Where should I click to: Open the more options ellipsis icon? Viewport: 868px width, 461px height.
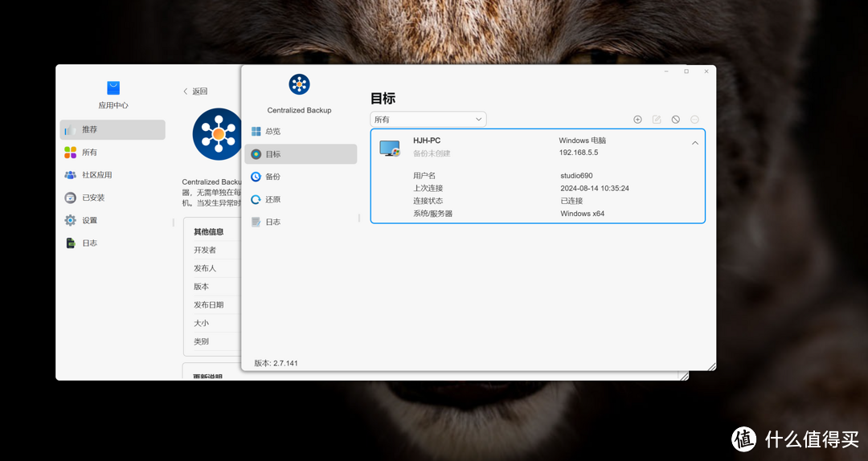coord(694,120)
